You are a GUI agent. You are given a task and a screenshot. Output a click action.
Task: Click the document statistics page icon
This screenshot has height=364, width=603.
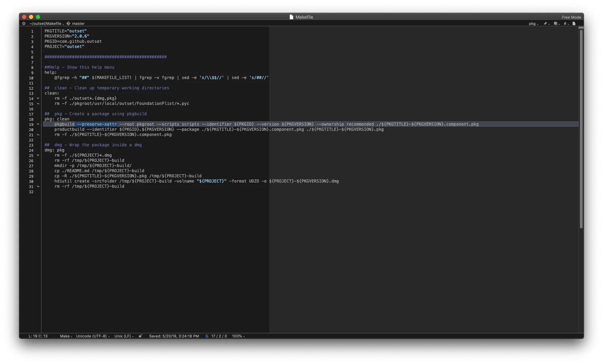[x=207, y=336]
